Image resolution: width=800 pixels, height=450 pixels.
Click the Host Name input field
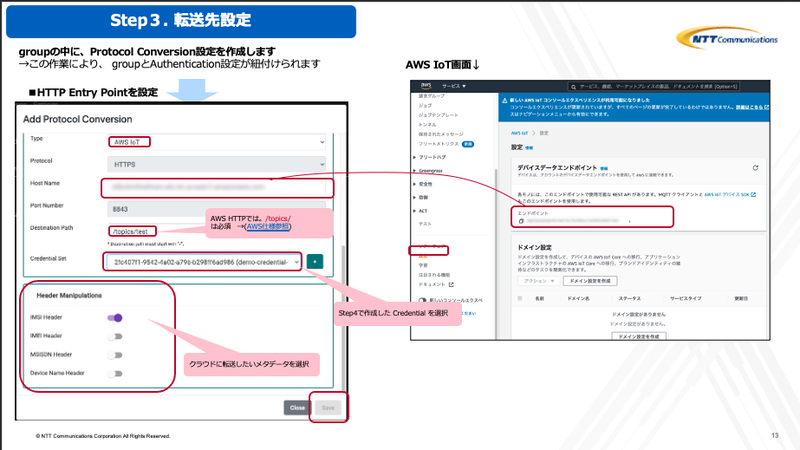(216, 187)
